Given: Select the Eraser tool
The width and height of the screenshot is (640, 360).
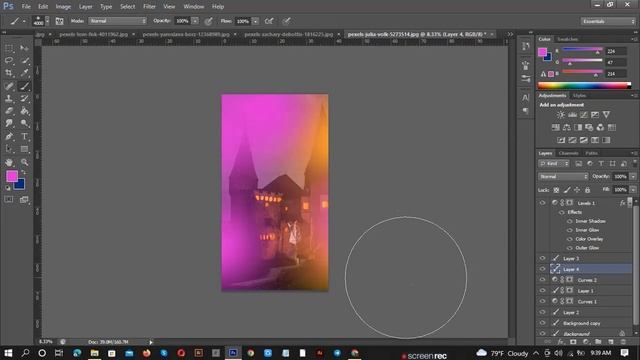Looking at the screenshot, I should pos(9,111).
